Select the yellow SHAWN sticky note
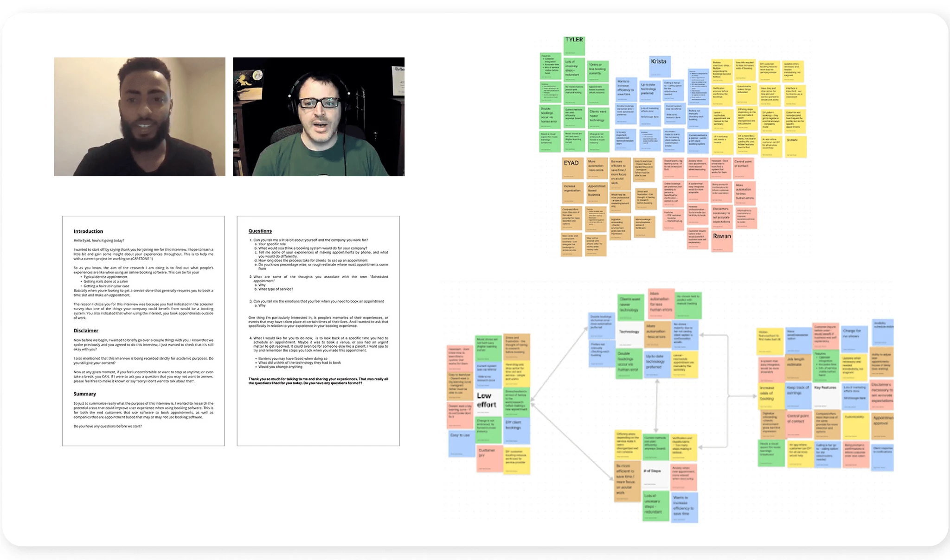The width and height of the screenshot is (950, 560). tap(796, 146)
